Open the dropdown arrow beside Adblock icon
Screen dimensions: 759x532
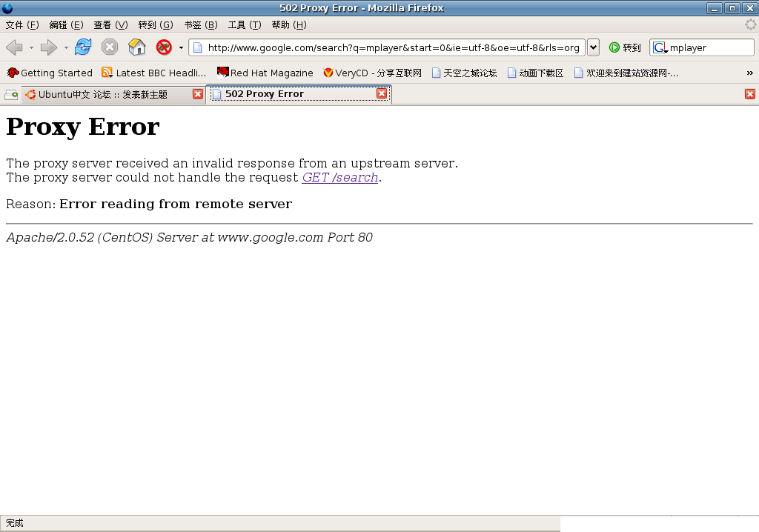point(181,47)
